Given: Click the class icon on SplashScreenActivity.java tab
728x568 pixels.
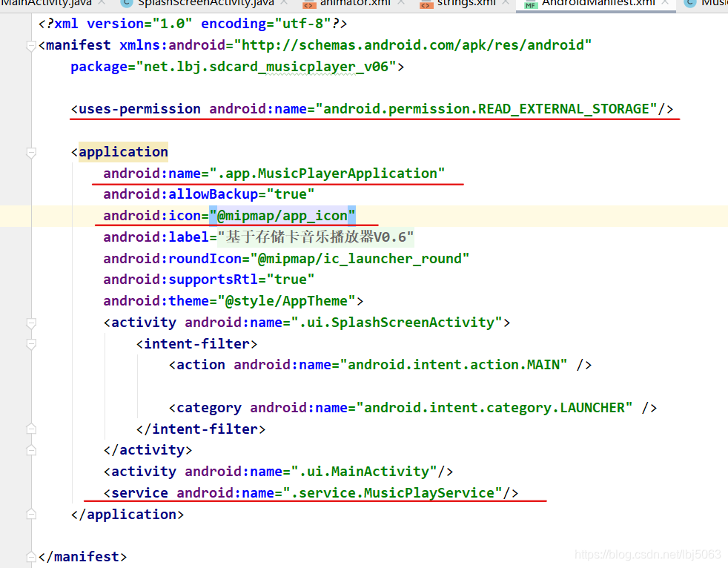Looking at the screenshot, I should [x=127, y=3].
